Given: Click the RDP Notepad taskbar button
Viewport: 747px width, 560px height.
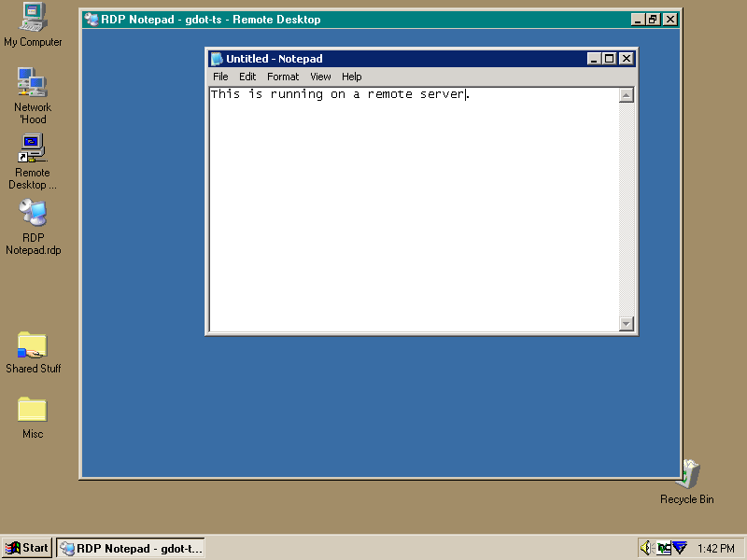Looking at the screenshot, I should point(131,549).
